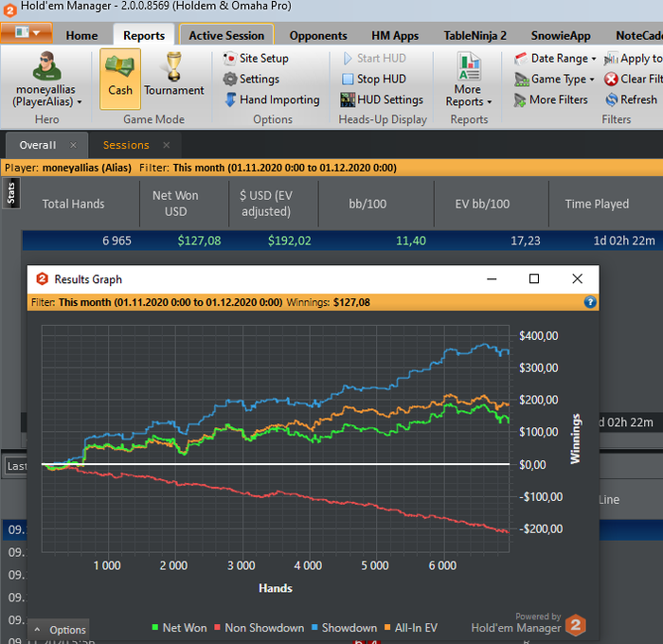Screen dimensions: 663x644
Task: Select the $127,08 net won cell
Action: (x=199, y=241)
